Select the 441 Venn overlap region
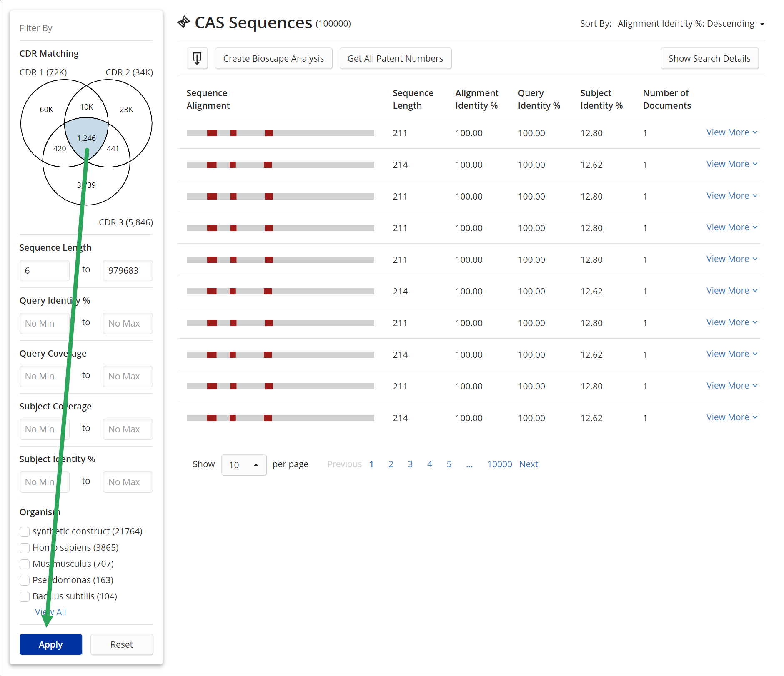 pos(113,149)
